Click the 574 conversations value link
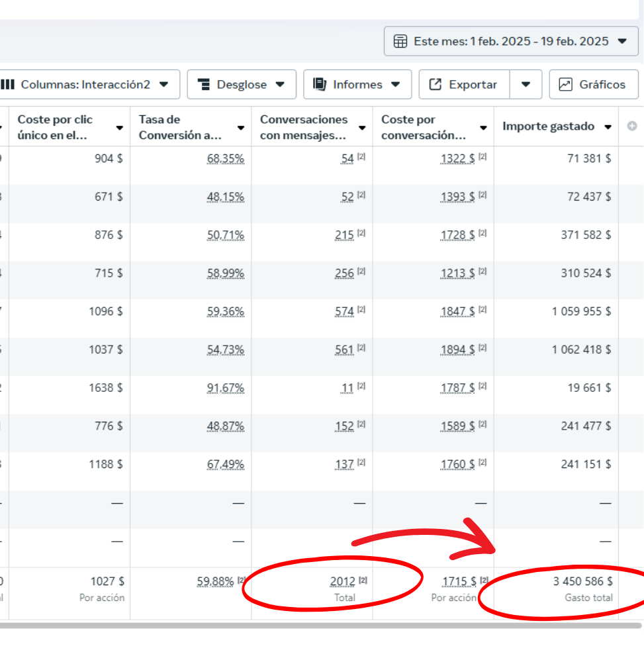644x660 pixels. click(344, 311)
